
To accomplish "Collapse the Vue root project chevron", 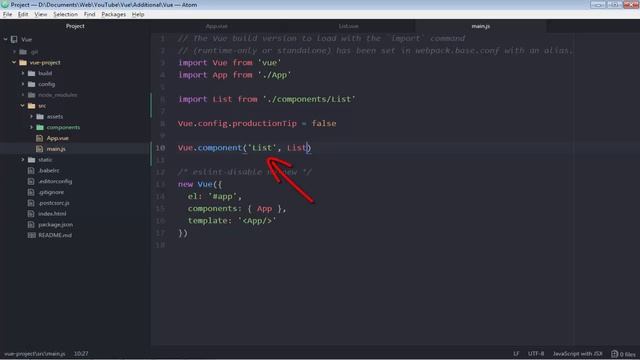I will tap(5, 40).
